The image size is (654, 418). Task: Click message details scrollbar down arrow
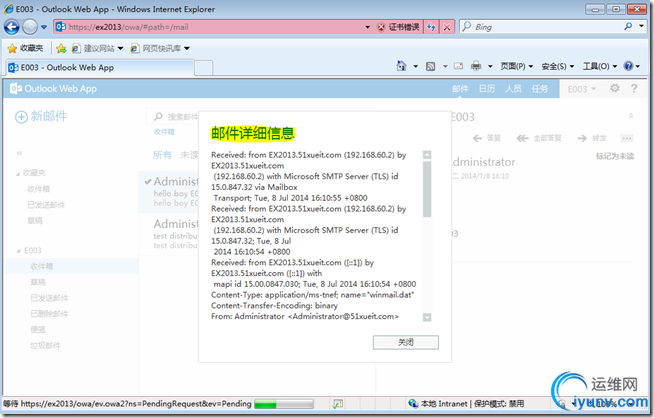click(427, 317)
